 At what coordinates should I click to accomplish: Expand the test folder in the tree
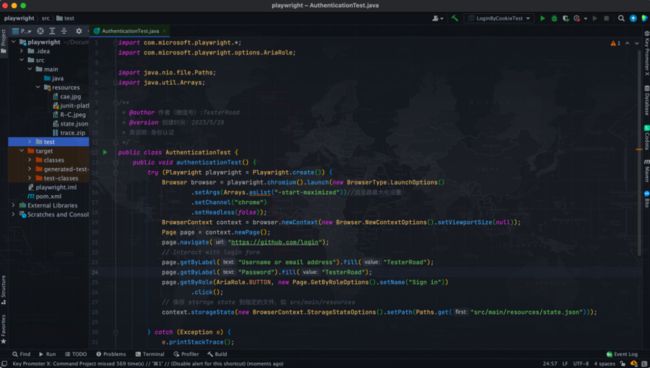click(x=30, y=142)
